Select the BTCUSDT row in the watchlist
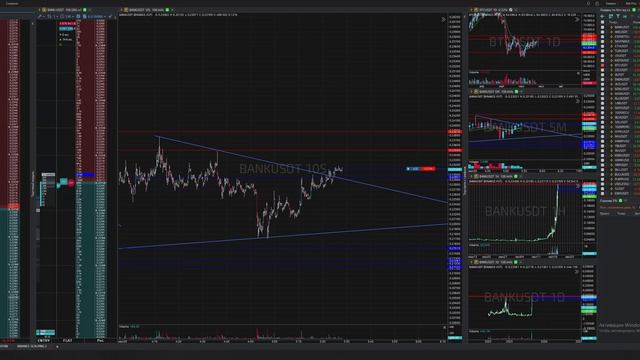 pyautogui.click(x=620, y=65)
